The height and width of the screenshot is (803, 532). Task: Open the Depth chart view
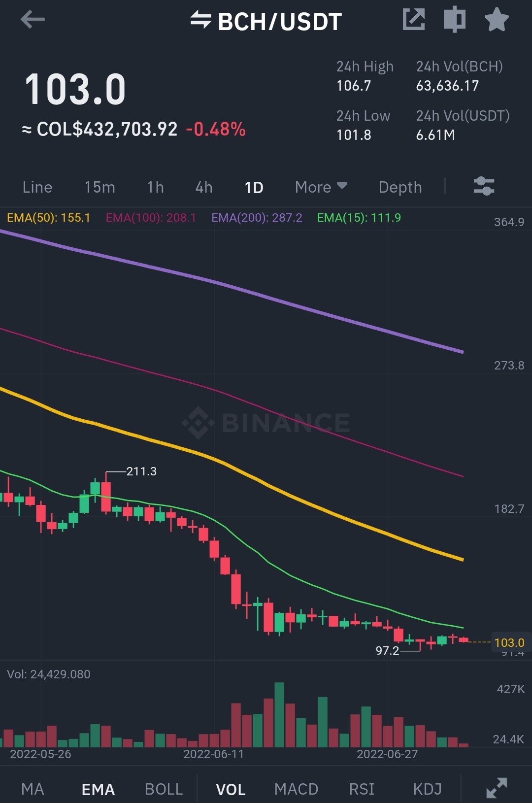(400, 187)
